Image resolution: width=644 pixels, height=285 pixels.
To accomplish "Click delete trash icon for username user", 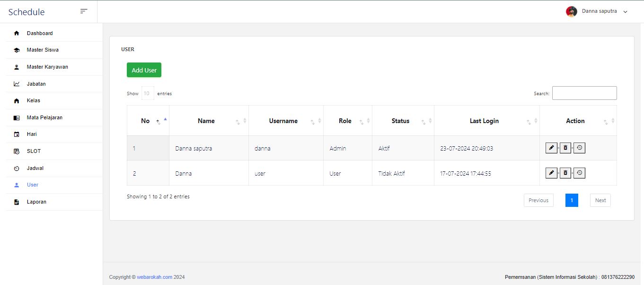I will [x=565, y=173].
